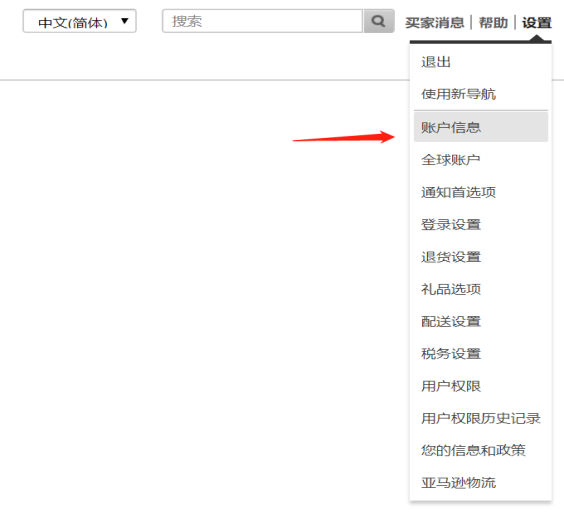Go to 登录设置 login settings

[x=451, y=224]
